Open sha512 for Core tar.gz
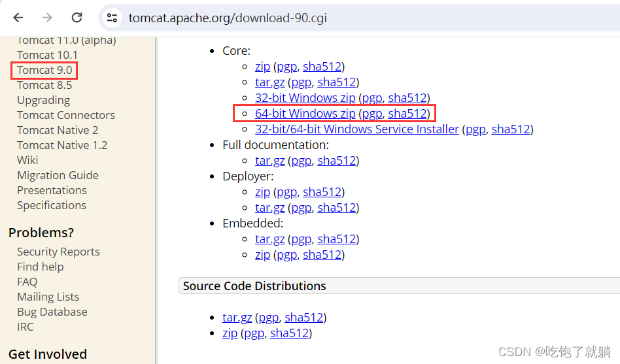This screenshot has height=364, width=620. point(337,82)
